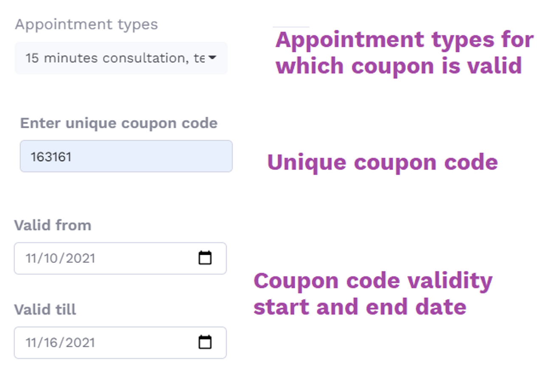Focus the unique coupon code field containing 163161
Screen dimensions: 552x392
coord(126,156)
